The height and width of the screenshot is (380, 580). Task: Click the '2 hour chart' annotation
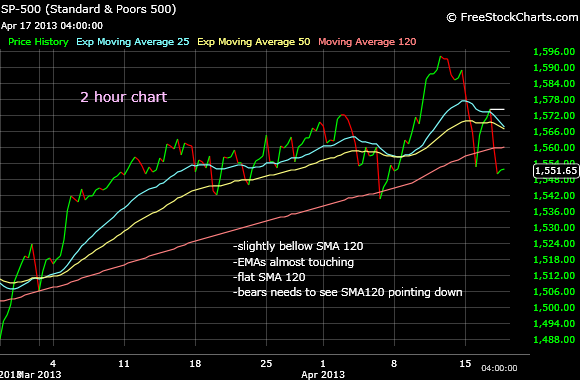[x=124, y=97]
